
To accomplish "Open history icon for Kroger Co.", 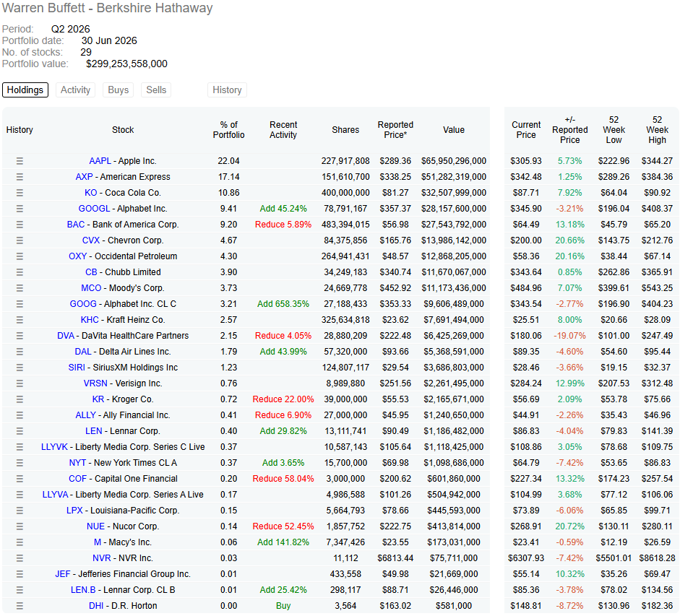I will pos(20,399).
